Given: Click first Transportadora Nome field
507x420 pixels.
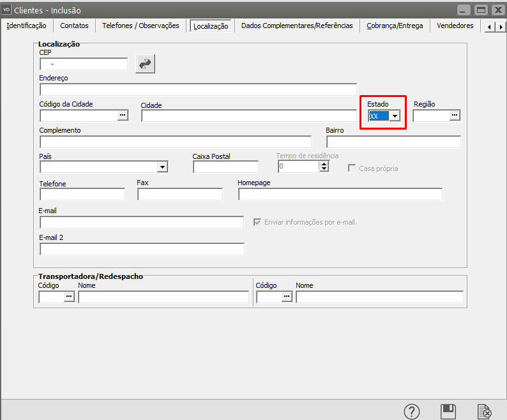Looking at the screenshot, I should tap(163, 297).
